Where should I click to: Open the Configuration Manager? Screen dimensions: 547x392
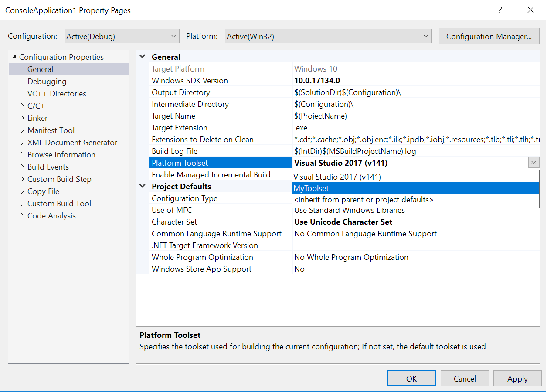coord(489,36)
